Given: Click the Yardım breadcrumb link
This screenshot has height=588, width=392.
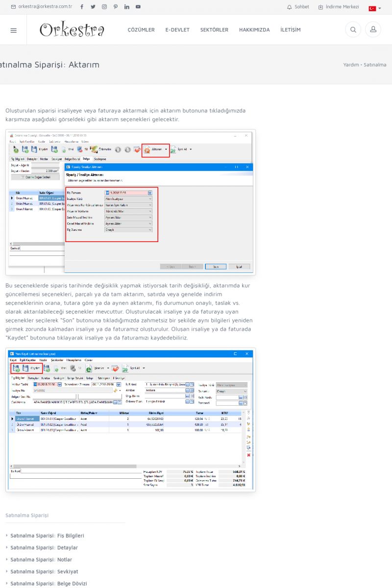Looking at the screenshot, I should click(351, 65).
